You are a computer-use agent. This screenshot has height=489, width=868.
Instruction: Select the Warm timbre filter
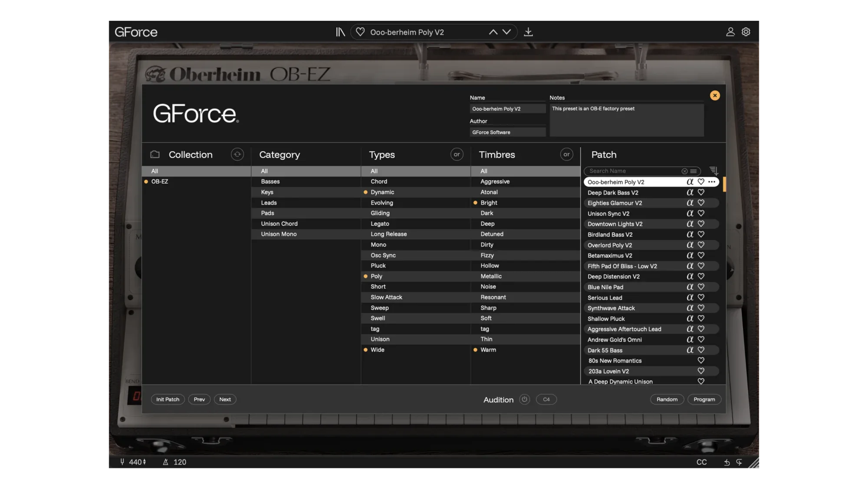(526, 350)
